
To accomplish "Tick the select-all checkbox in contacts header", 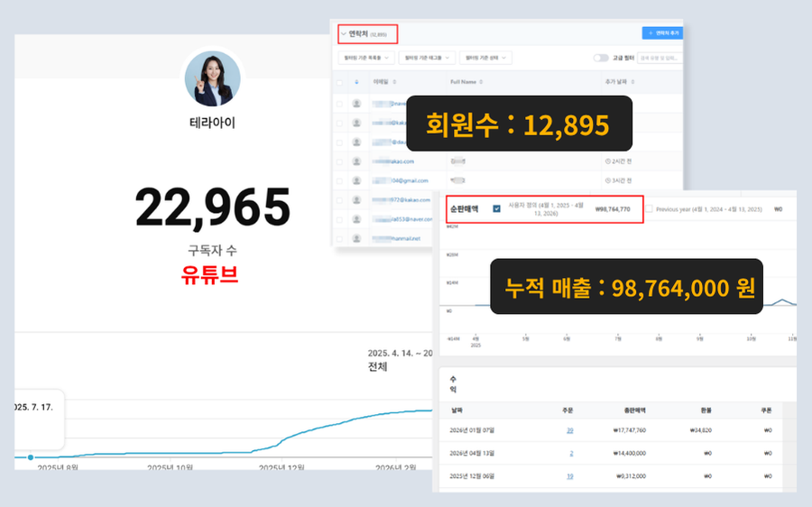I will tap(340, 82).
